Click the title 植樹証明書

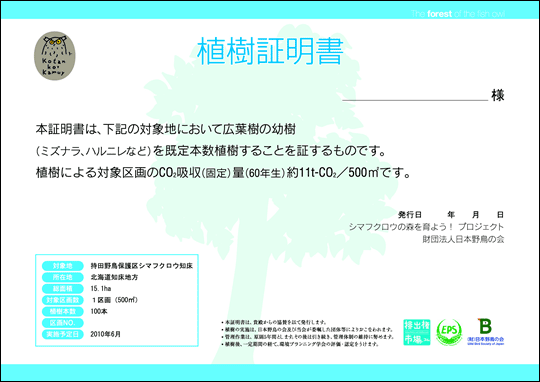pos(270,52)
